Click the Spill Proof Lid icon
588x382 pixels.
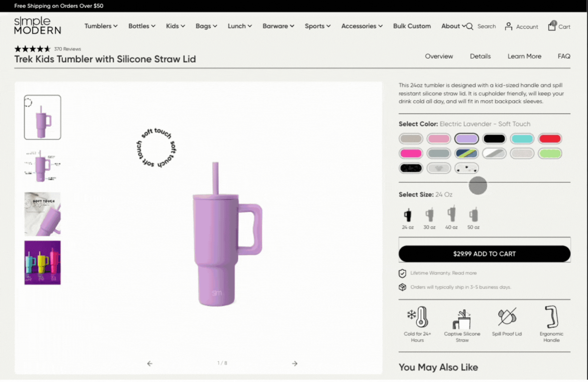pos(507,317)
